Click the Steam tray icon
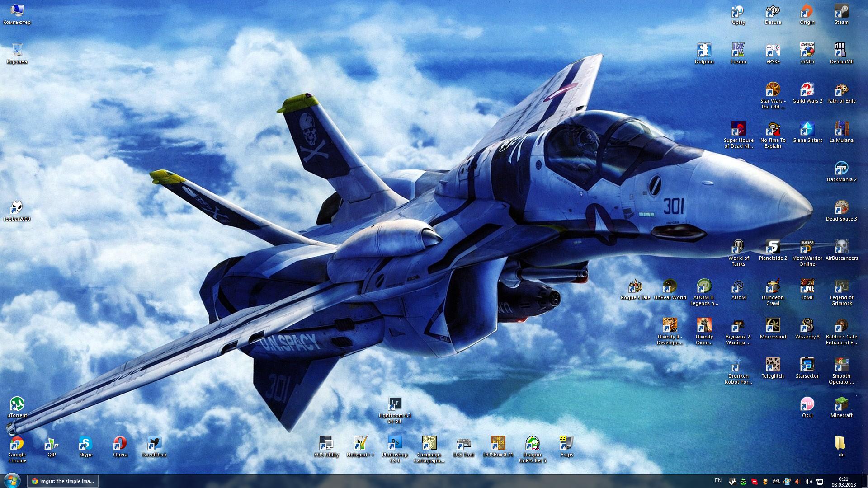The height and width of the screenshot is (488, 868). coord(733,482)
